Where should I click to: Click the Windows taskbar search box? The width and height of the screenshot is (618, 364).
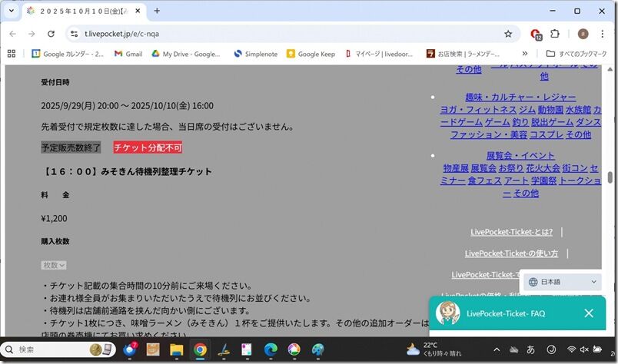click(x=58, y=349)
